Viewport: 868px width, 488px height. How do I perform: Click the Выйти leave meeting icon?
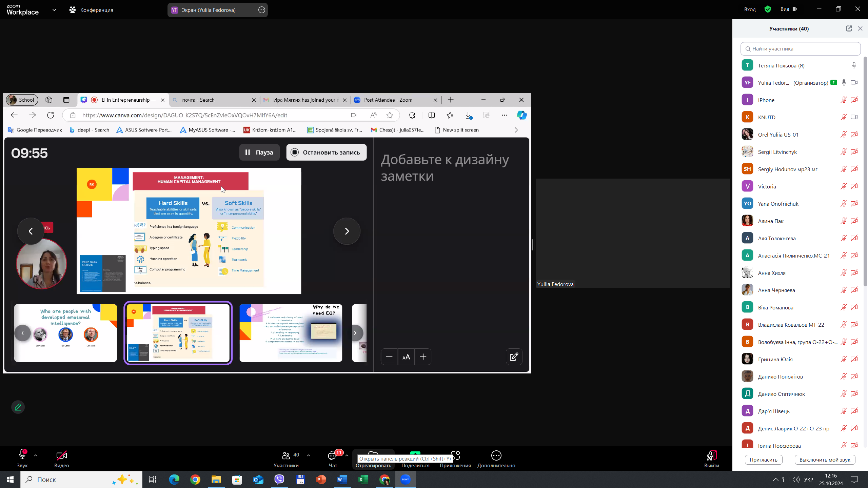tap(711, 456)
